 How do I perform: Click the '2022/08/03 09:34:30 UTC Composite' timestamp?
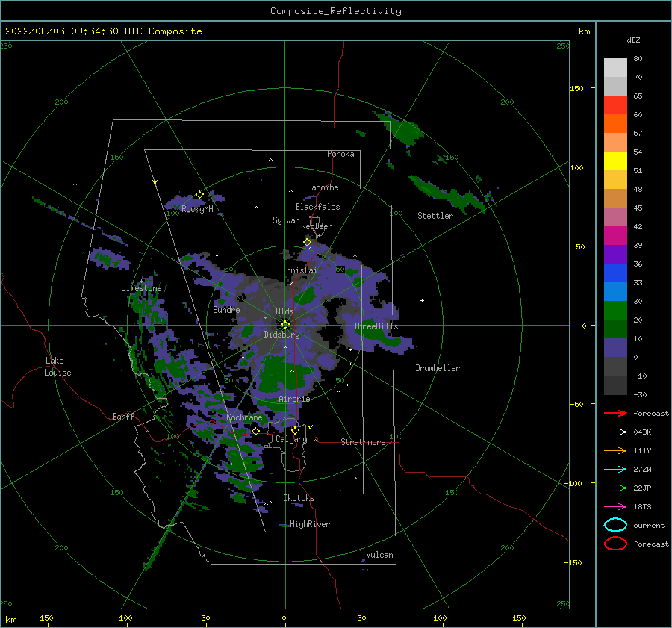(x=103, y=31)
